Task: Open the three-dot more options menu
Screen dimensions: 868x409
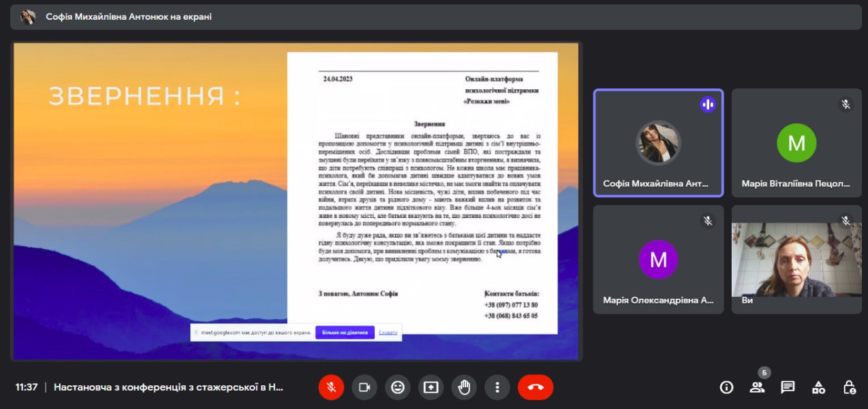Action: click(x=497, y=387)
